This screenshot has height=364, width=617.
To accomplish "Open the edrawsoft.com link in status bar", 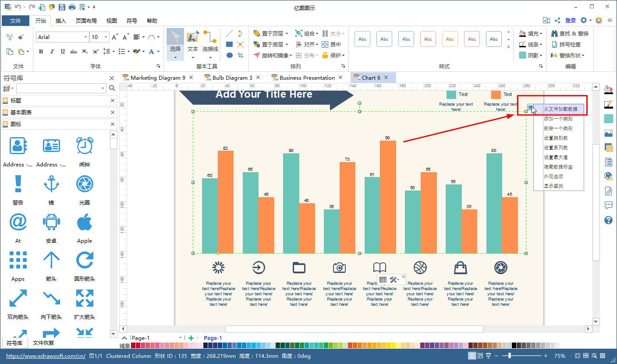I will [x=46, y=356].
